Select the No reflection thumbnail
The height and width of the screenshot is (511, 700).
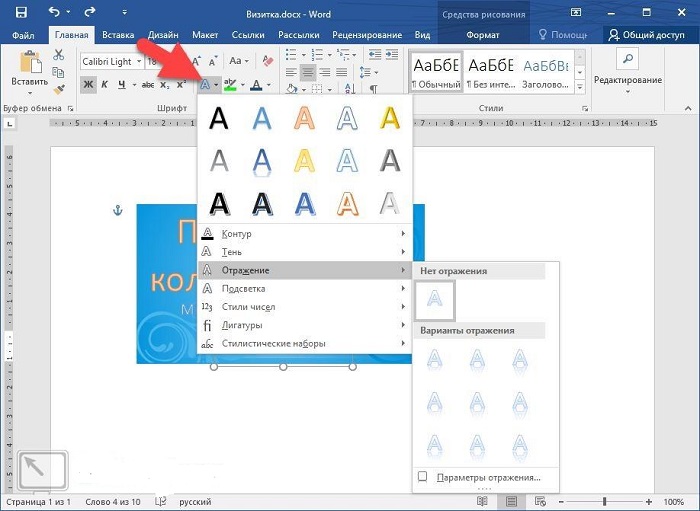434,300
